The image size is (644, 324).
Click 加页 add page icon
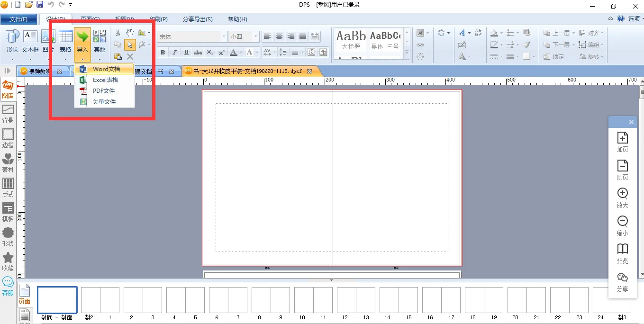click(622, 142)
